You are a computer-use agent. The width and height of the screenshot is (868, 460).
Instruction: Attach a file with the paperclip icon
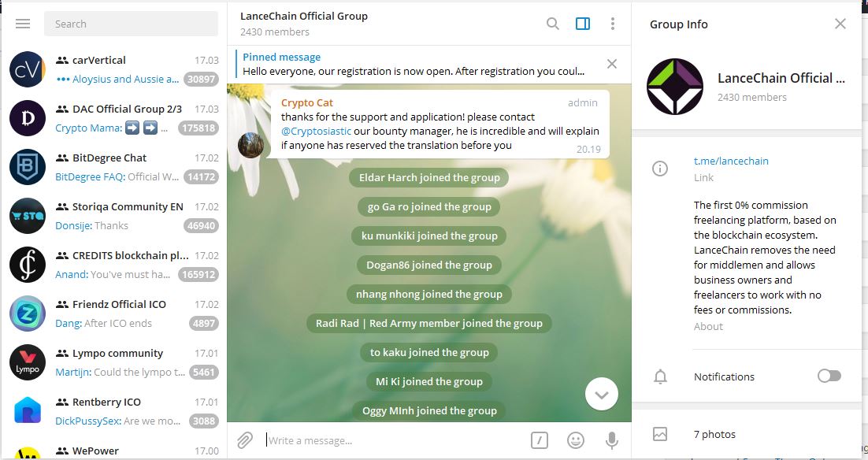coord(245,440)
